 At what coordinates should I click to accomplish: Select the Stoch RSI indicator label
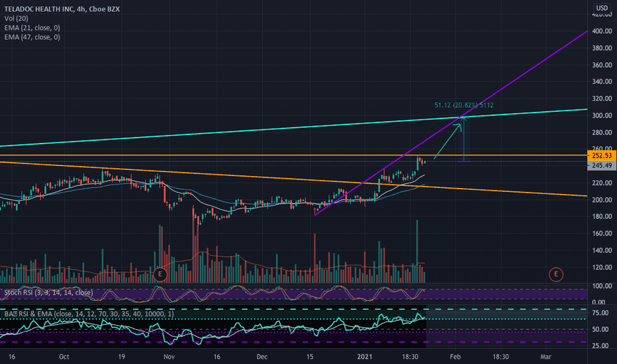(48, 293)
